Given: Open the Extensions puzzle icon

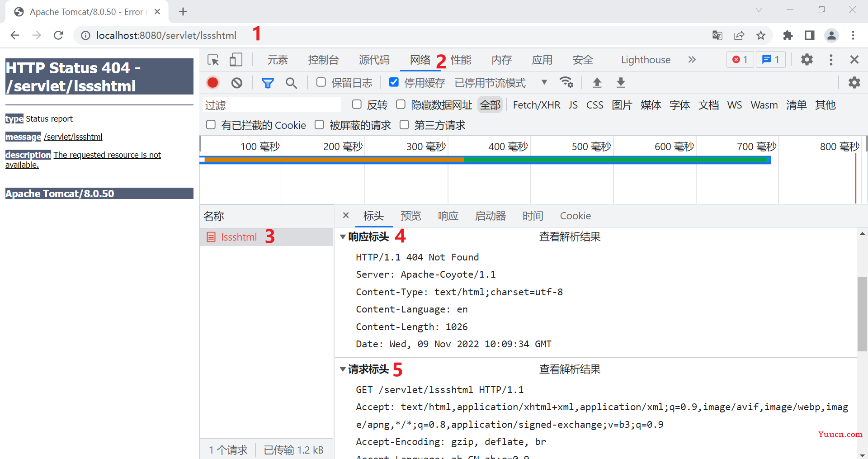Looking at the screenshot, I should click(x=788, y=35).
